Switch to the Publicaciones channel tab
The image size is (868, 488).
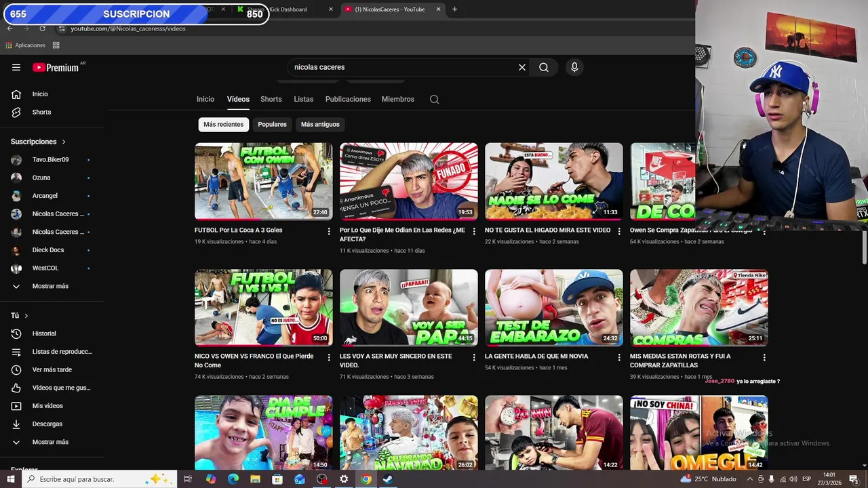[348, 99]
